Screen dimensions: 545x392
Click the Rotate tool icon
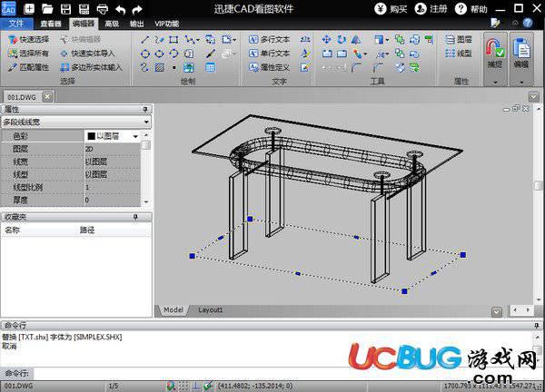click(x=342, y=40)
